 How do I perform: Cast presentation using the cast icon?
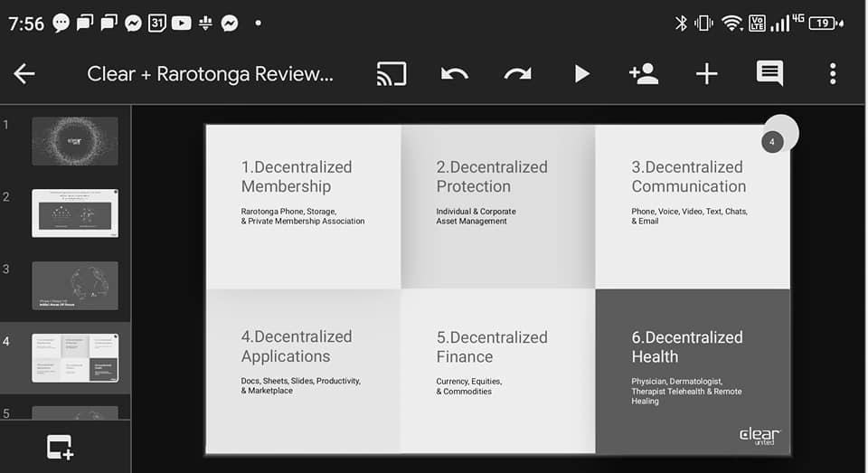coord(391,74)
